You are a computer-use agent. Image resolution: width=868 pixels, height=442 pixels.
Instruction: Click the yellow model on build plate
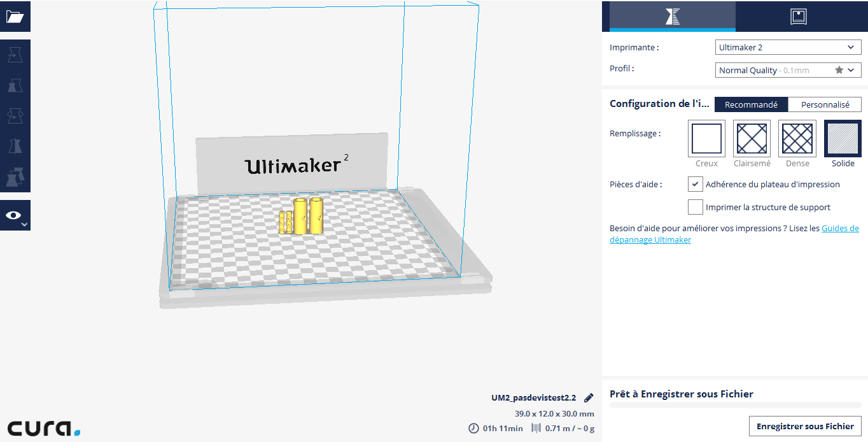[301, 217]
